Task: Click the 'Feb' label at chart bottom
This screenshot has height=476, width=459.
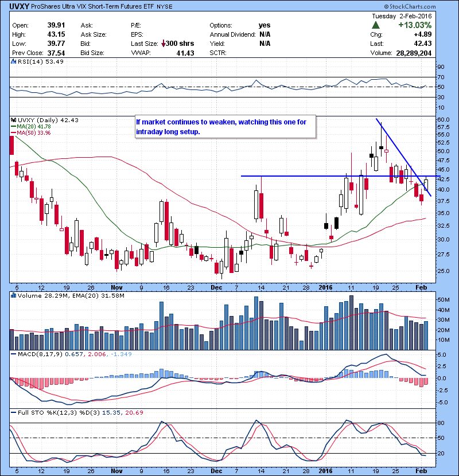Action: (421, 471)
